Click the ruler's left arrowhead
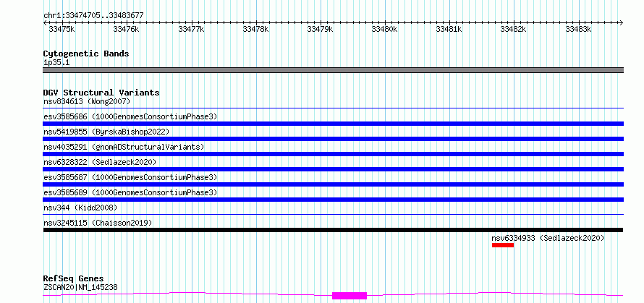 46,22
